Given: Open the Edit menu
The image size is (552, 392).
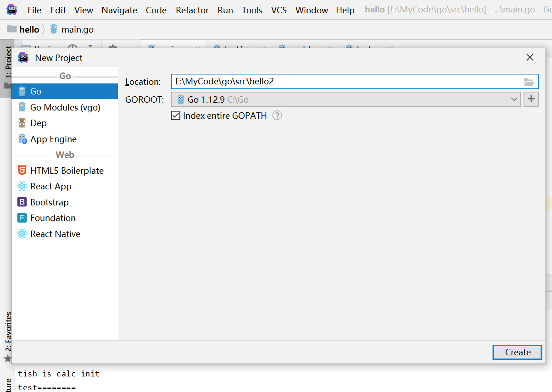Looking at the screenshot, I should tap(58, 10).
